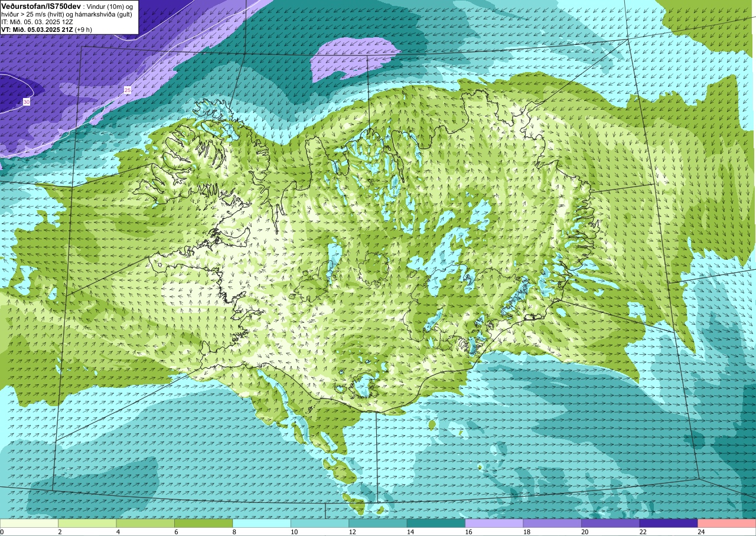Click the dark teal 14–16 legend swatch
Screen dimensions: 756x536
tap(436, 523)
